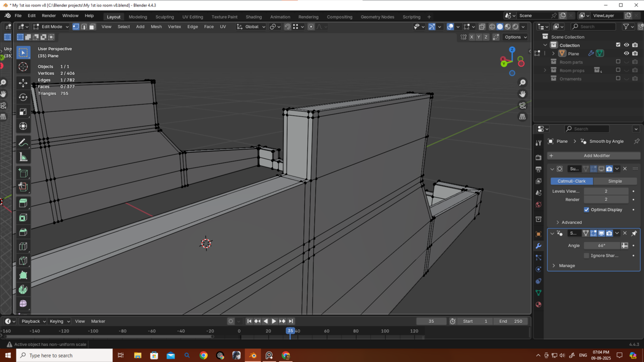
Task: Expand the Advanced subdivision section
Action: click(x=571, y=222)
